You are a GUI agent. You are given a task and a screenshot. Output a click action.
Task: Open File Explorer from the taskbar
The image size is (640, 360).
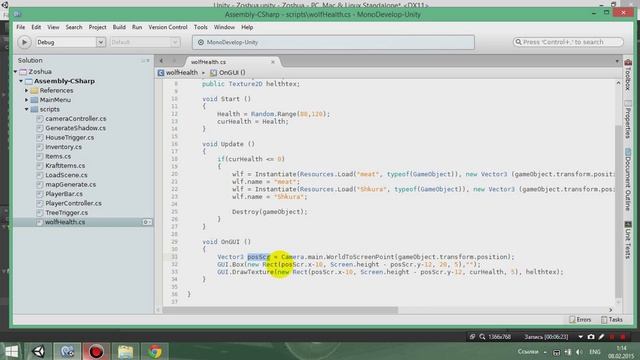click(x=125, y=351)
